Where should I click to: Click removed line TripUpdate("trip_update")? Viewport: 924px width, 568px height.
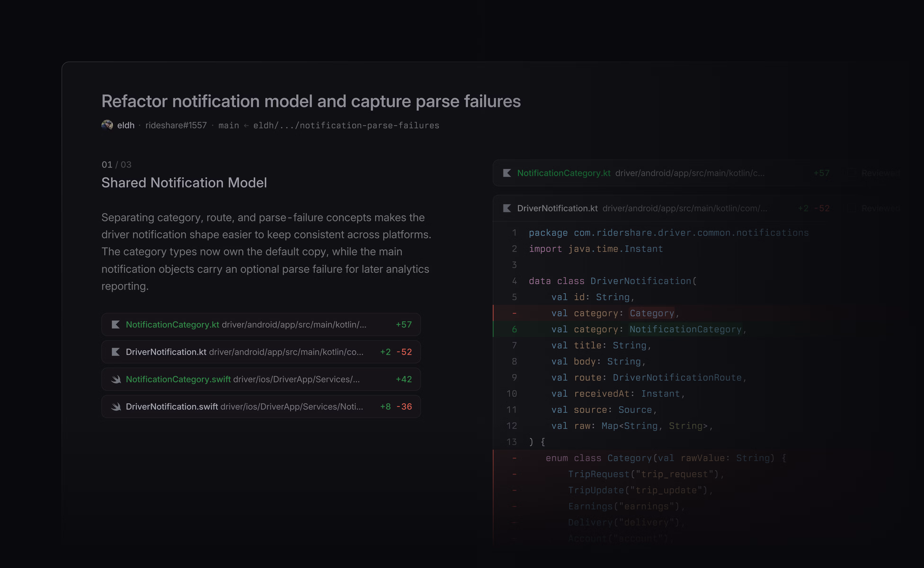pyautogui.click(x=641, y=491)
